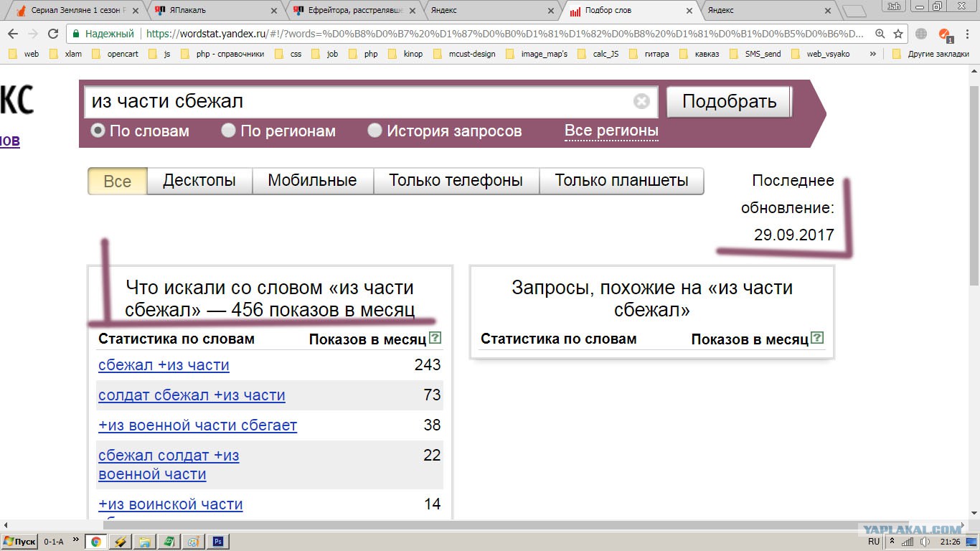
Task: Open Photoshop from the taskbar
Action: 218,542
